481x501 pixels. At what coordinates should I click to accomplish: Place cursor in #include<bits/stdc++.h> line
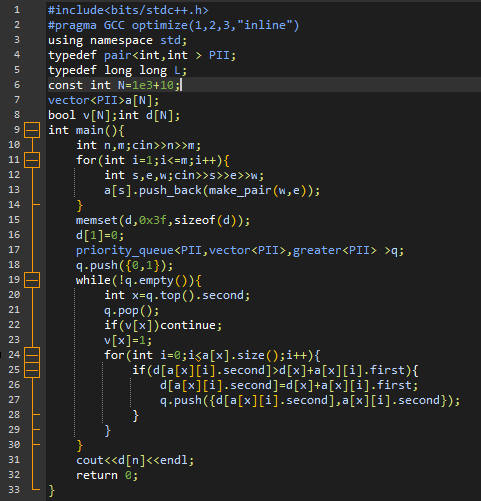128,10
